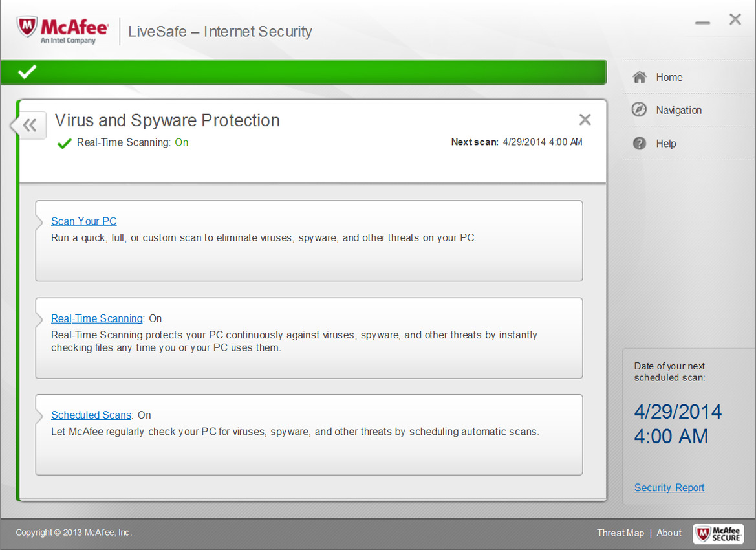Viewport: 756px width, 550px height.
Task: Close the Virus and Spyware Protection panel
Action: (x=585, y=120)
